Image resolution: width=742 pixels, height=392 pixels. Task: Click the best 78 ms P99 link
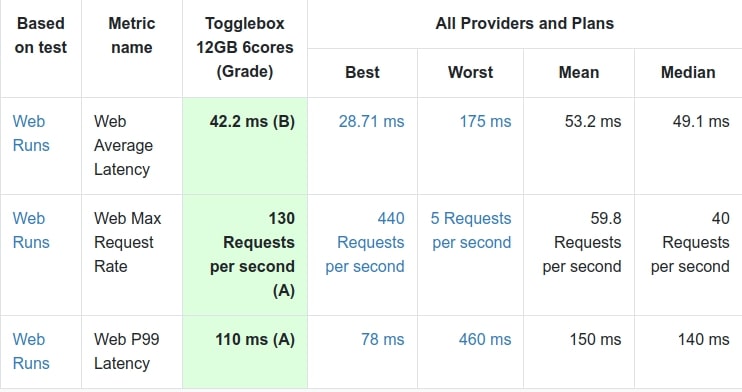click(x=382, y=339)
